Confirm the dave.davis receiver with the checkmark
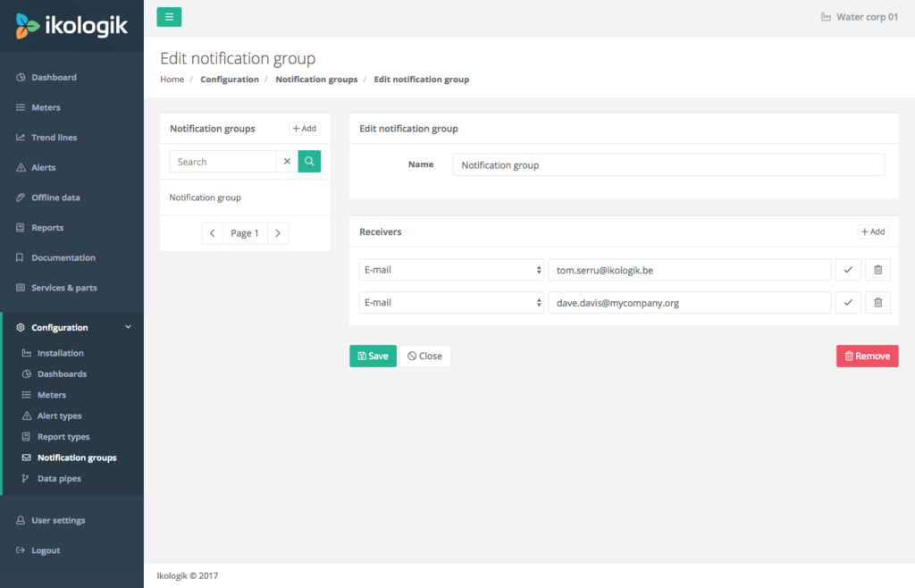 [x=848, y=303]
